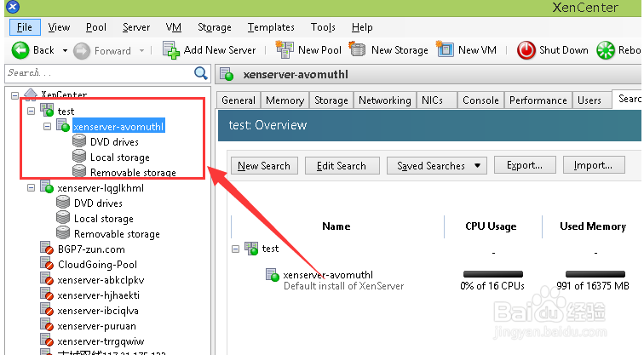Click DVD drives icon under xenserver-lqglkhml
The image size is (644, 355).
coord(63,203)
